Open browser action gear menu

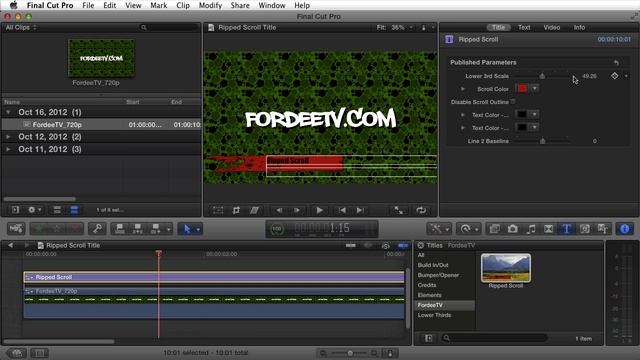coord(34,210)
